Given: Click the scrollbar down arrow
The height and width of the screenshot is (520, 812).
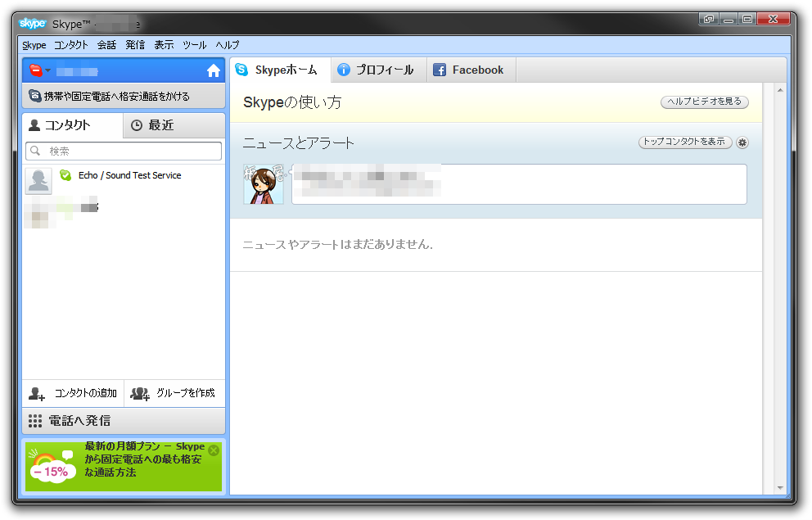Looking at the screenshot, I should coord(780,487).
